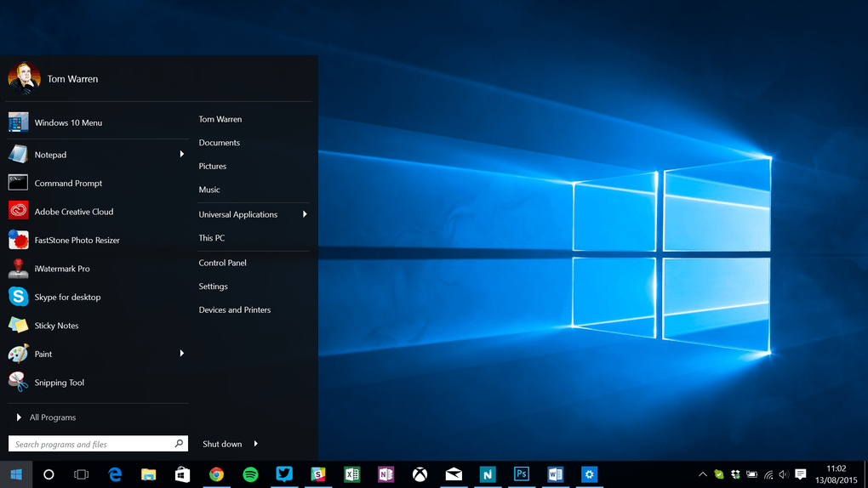Click the volume speaker tray icon
This screenshot has height=488, width=868.
(x=784, y=474)
